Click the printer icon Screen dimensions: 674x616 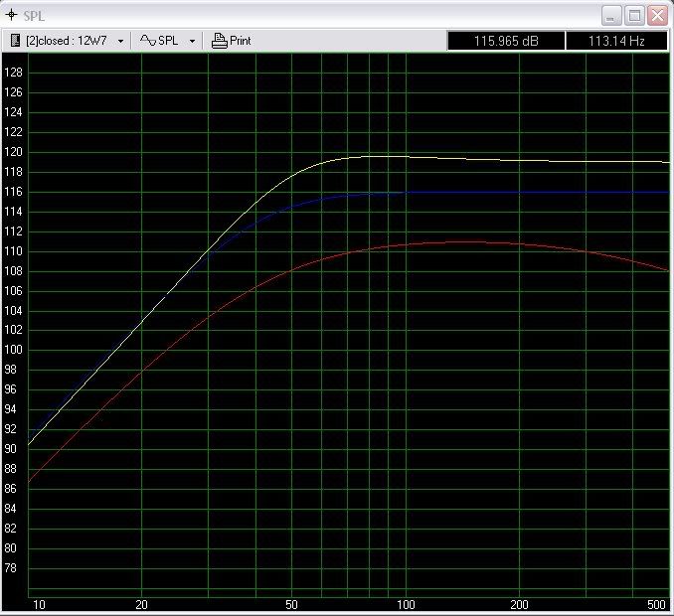coord(220,41)
